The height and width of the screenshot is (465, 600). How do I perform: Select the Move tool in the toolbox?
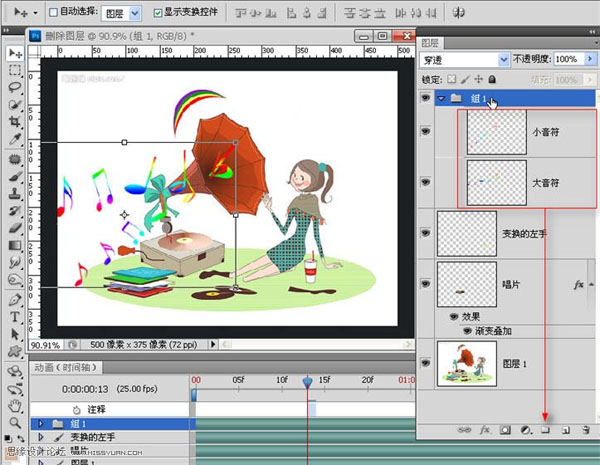pos(15,53)
